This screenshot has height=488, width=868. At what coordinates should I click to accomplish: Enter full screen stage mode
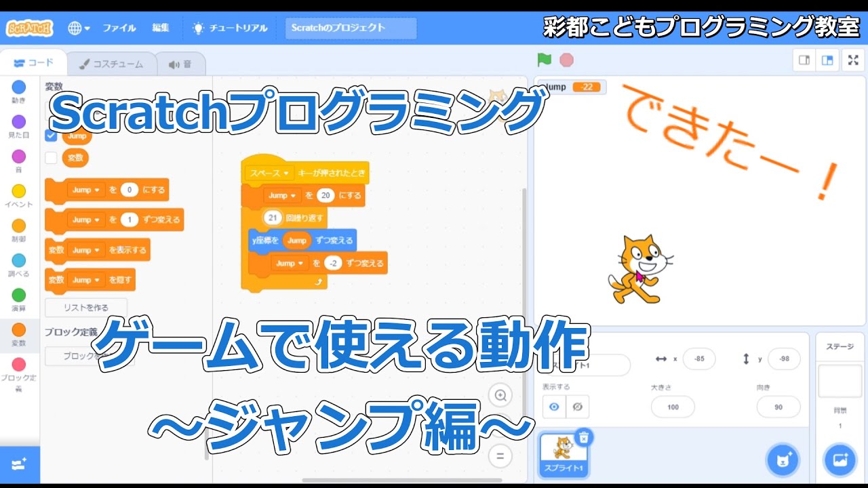(x=853, y=60)
